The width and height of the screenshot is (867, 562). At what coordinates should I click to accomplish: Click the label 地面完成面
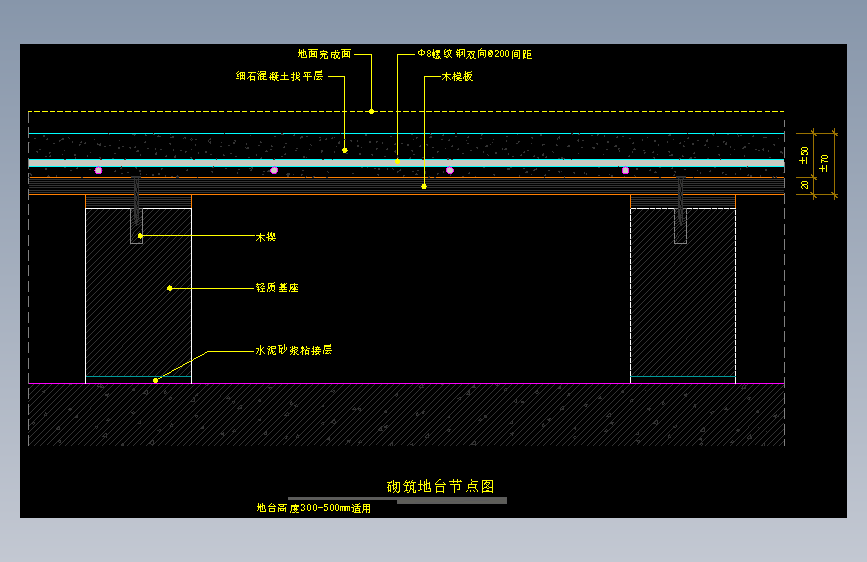pyautogui.click(x=325, y=54)
